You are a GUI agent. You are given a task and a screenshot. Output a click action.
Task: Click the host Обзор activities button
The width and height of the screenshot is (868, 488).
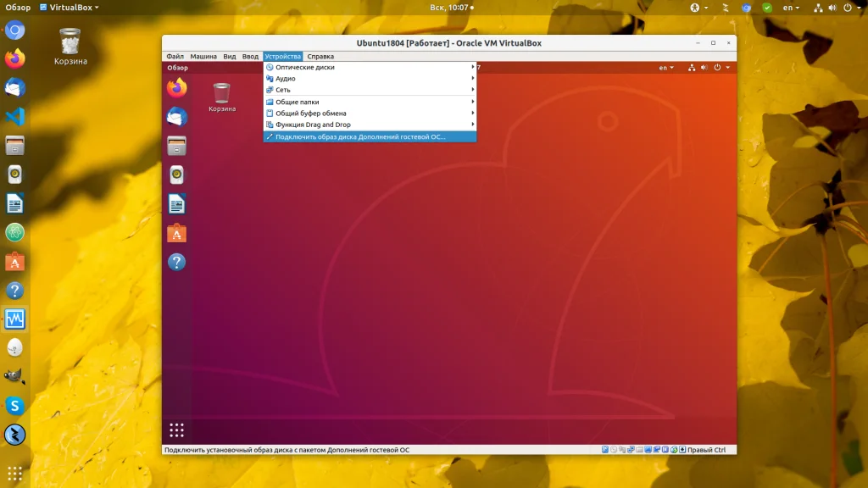[18, 8]
